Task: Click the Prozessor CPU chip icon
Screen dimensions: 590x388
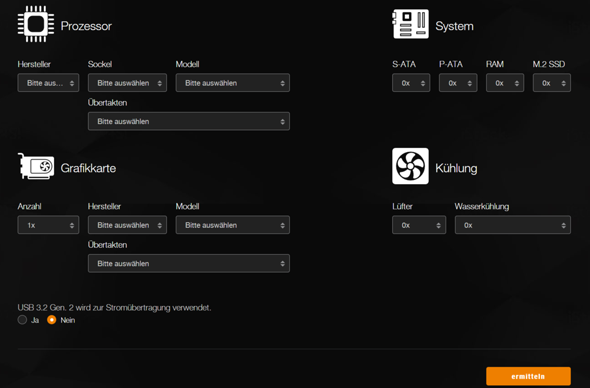Action: coord(36,24)
